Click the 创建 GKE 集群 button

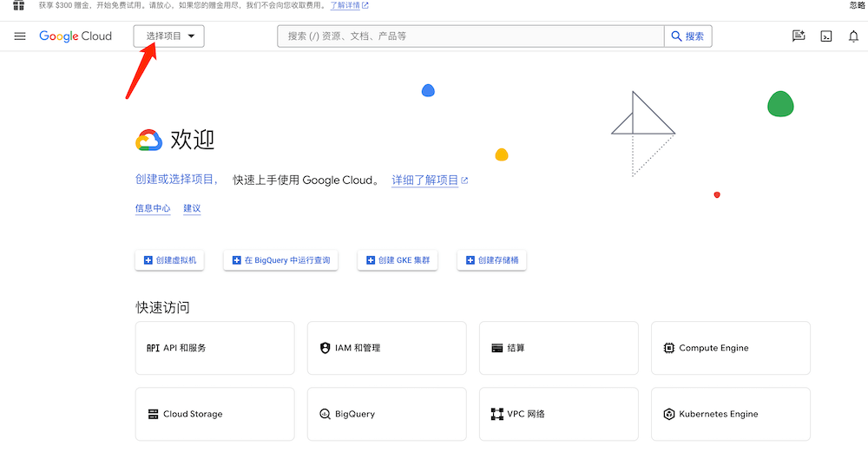click(x=398, y=260)
